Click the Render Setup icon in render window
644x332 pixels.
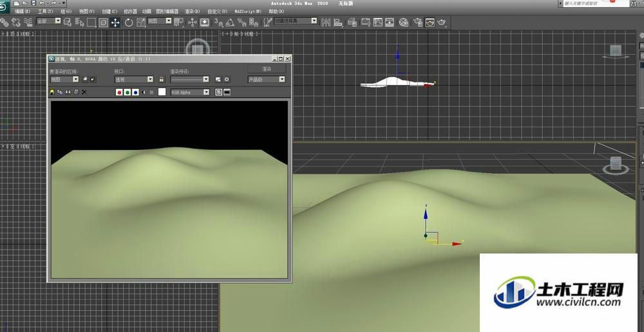point(218,79)
